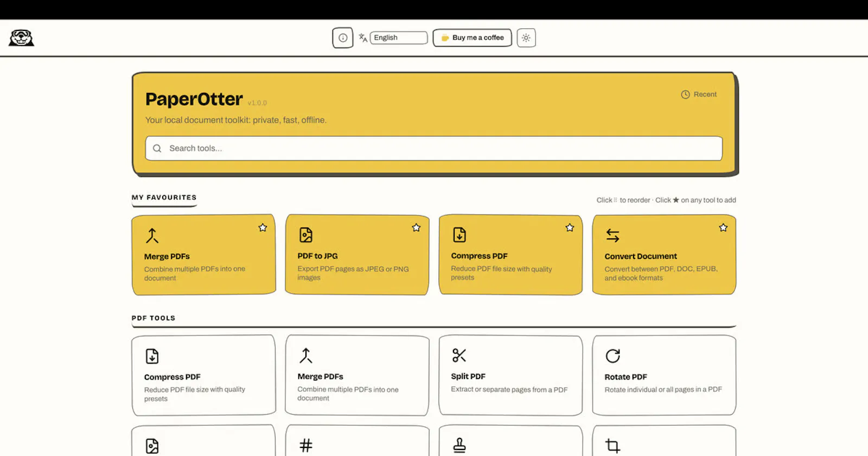This screenshot has height=456, width=868.
Task: Click the Rotate PDF circular arrow icon
Action: 613,356
